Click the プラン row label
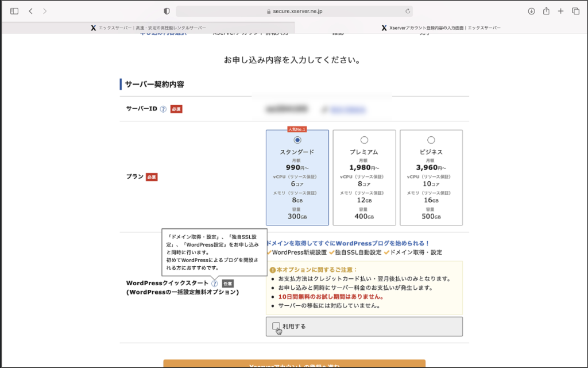Image resolution: width=588 pixels, height=368 pixels. coord(135,177)
